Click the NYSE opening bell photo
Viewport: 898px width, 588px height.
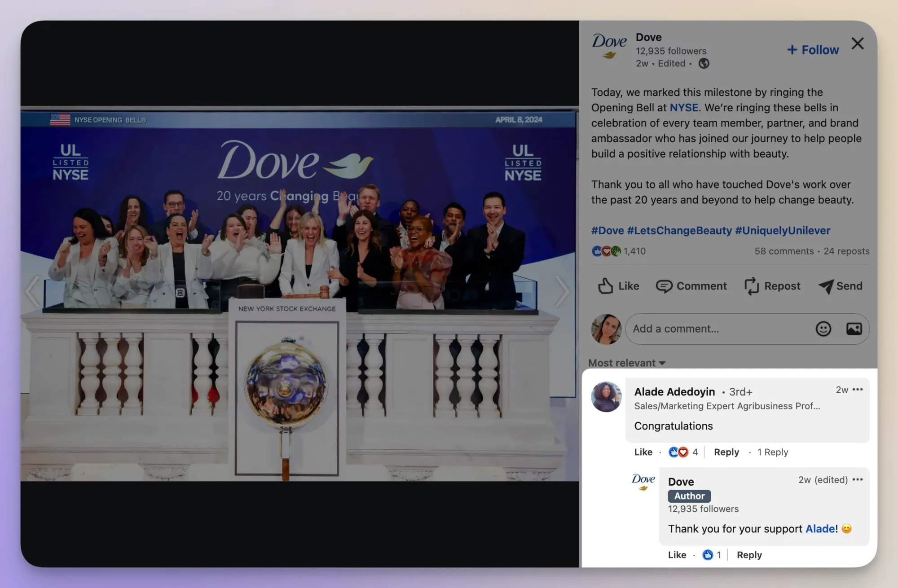coord(299,294)
